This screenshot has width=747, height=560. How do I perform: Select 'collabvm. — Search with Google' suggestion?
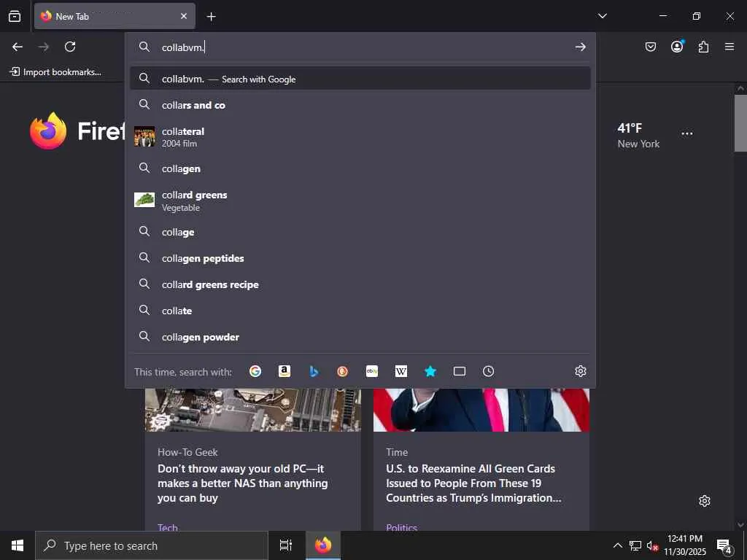[360, 79]
